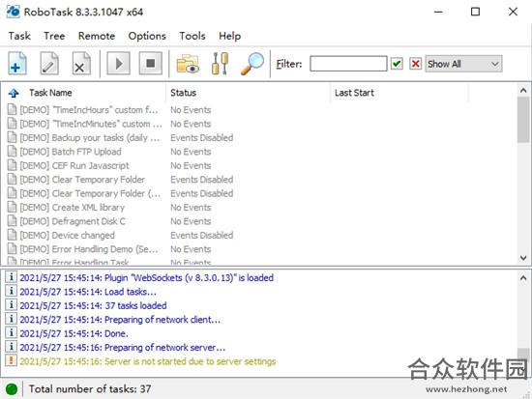The height and width of the screenshot is (399, 532).
Task: Click the Edit Task pencil icon
Action: tap(49, 64)
